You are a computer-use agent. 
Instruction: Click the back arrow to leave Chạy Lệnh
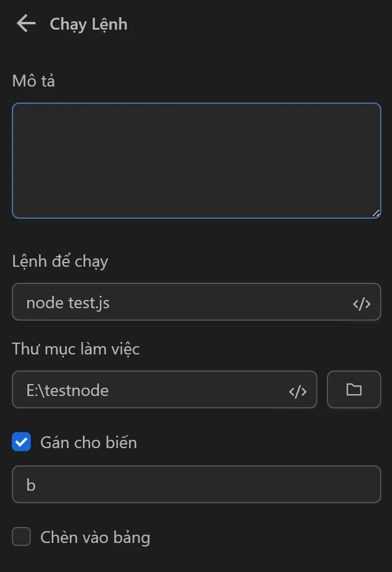coord(25,24)
